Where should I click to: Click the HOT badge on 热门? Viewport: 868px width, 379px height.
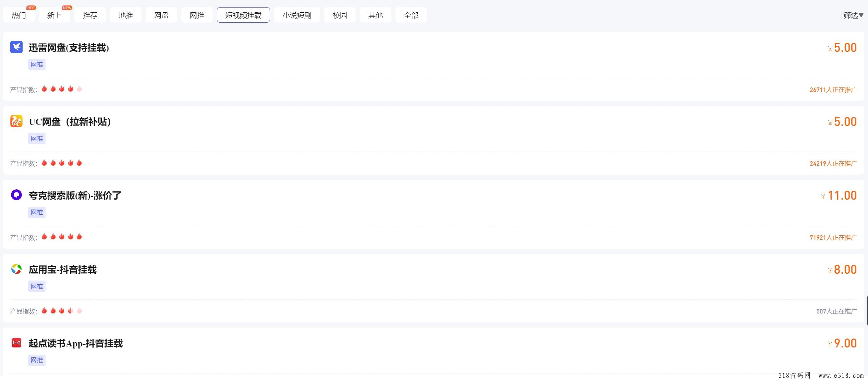pos(31,8)
